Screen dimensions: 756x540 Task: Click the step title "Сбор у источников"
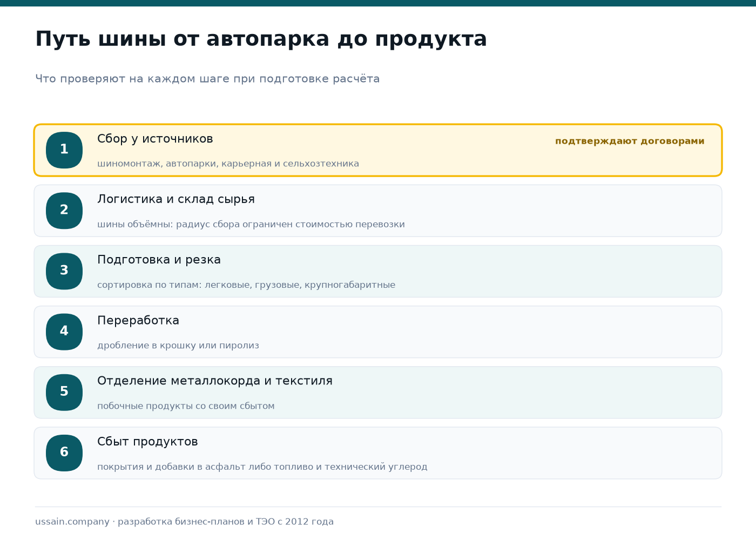pyautogui.click(x=155, y=139)
